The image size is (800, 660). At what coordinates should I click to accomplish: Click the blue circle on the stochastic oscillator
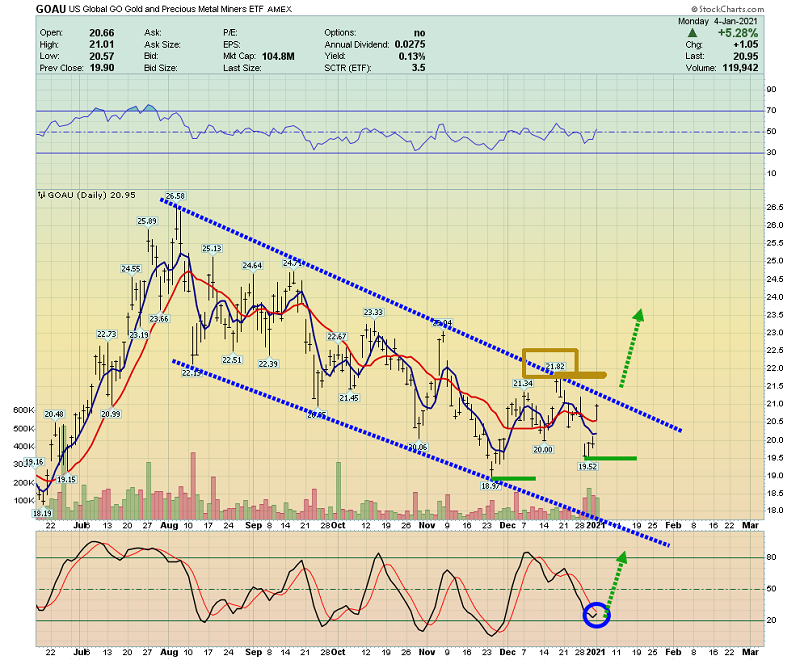596,615
